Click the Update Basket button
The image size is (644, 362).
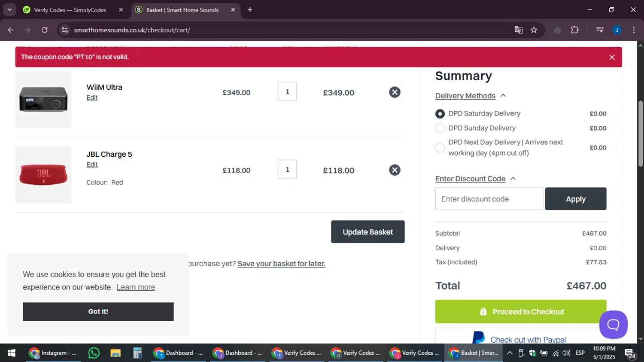[x=368, y=232]
